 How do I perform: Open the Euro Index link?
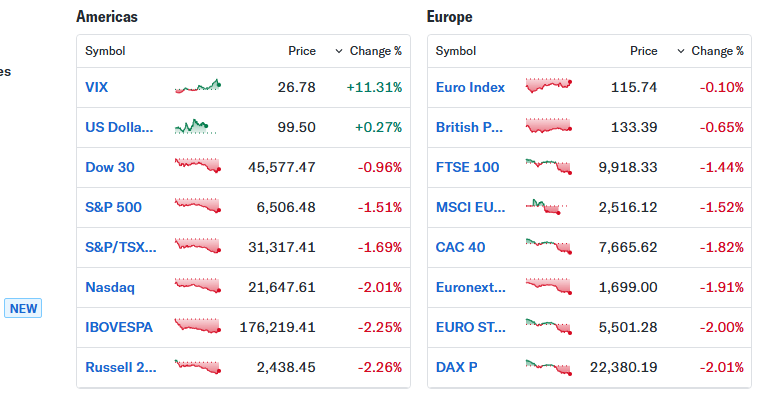pos(470,87)
